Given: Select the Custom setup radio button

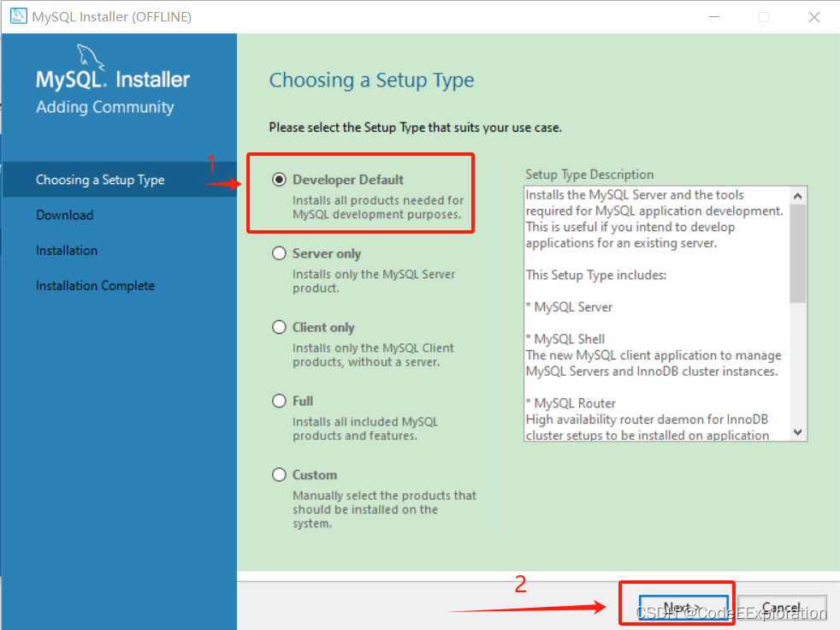Looking at the screenshot, I should coord(279,474).
